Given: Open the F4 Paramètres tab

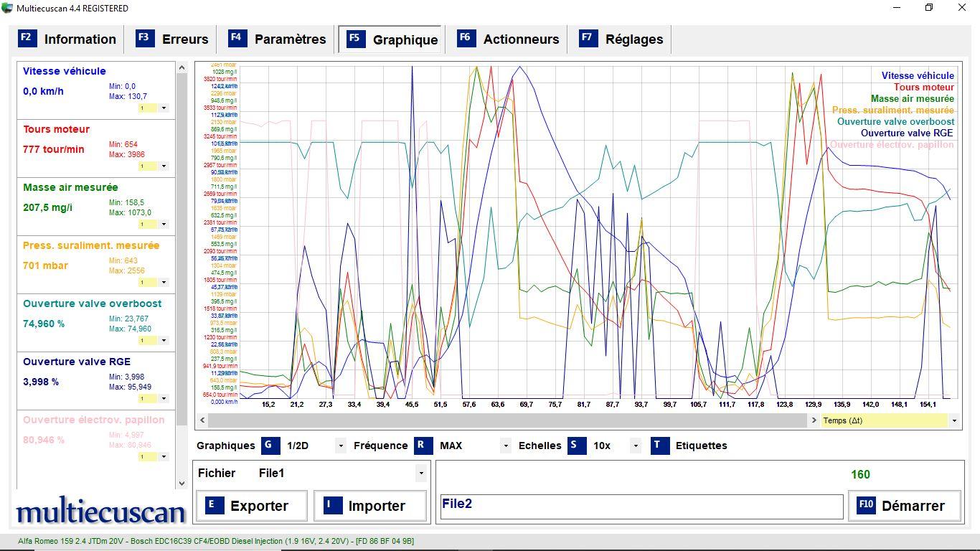Looking at the screenshot, I should (277, 39).
